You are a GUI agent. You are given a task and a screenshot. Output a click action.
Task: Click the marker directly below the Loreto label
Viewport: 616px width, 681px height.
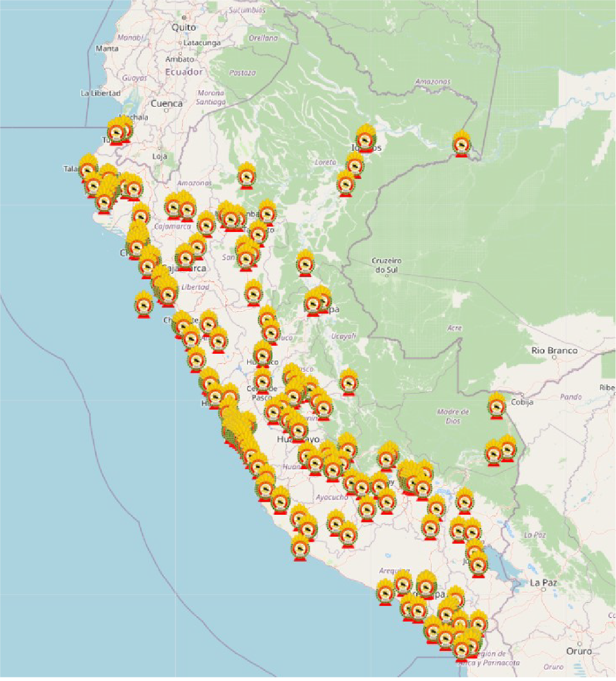coord(345,183)
